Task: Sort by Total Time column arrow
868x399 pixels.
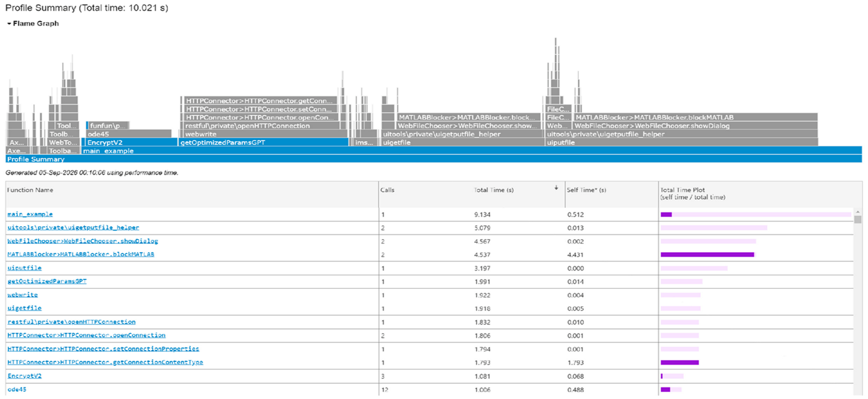Action: click(556, 188)
